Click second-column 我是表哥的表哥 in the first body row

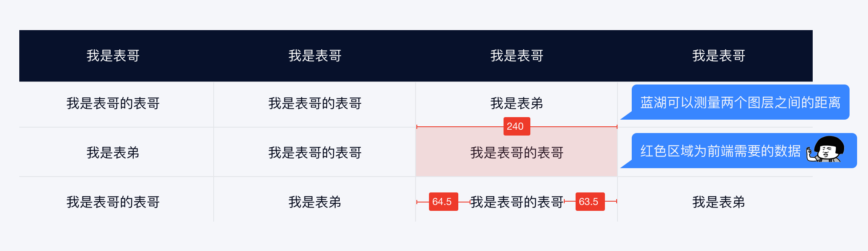click(x=315, y=103)
